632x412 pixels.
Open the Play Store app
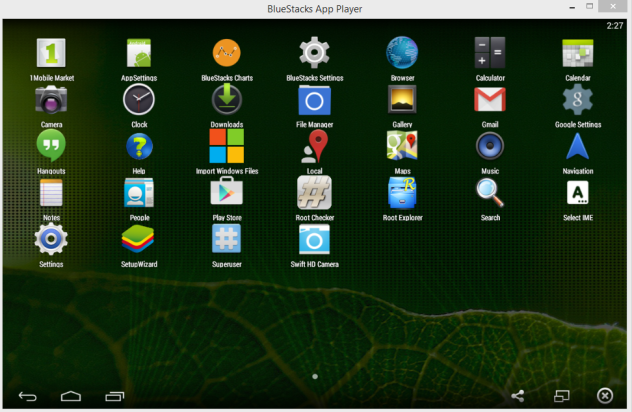coord(227,192)
